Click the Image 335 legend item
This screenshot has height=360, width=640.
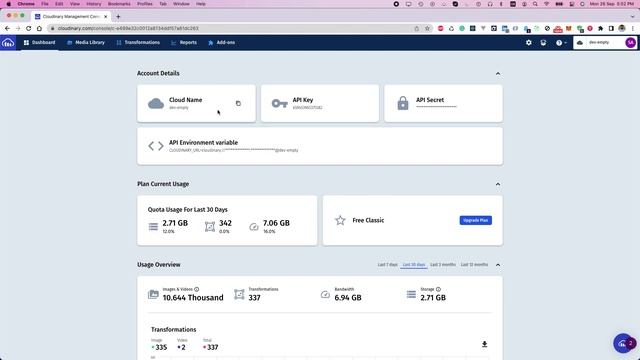click(x=159, y=345)
